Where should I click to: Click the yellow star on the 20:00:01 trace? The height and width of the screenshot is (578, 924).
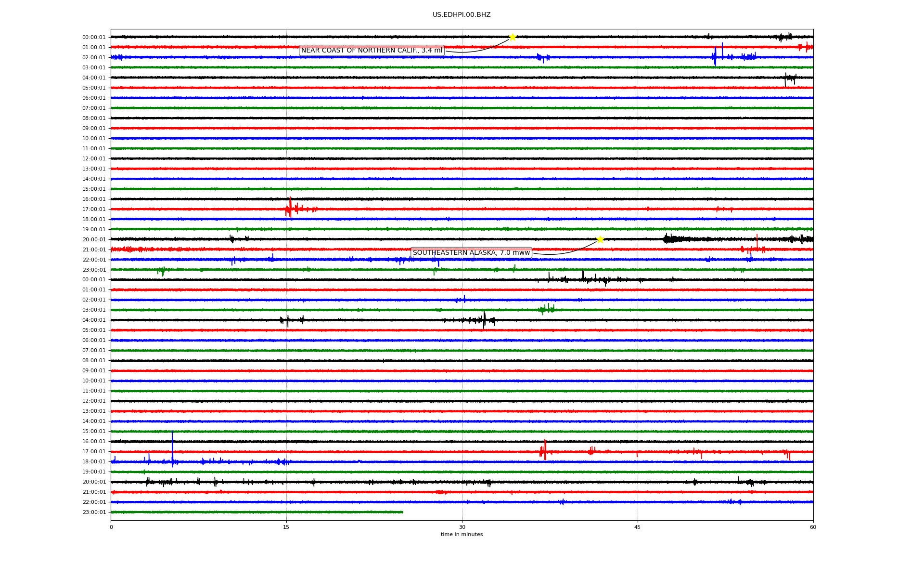600,239
